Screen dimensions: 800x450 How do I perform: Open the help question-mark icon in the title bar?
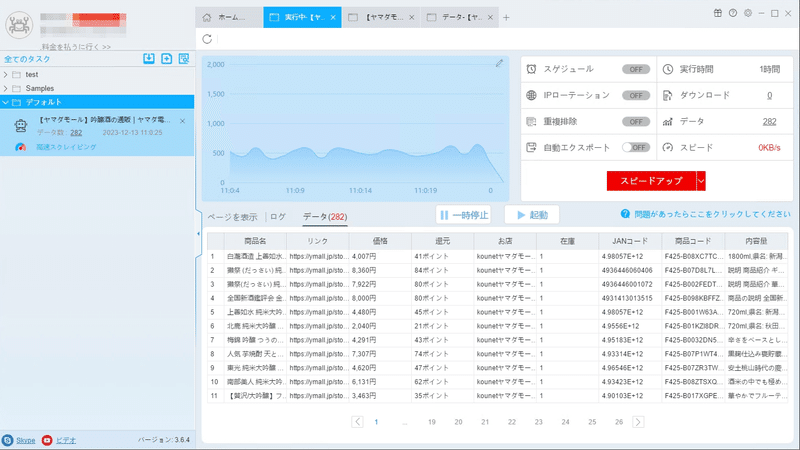pyautogui.click(x=733, y=13)
